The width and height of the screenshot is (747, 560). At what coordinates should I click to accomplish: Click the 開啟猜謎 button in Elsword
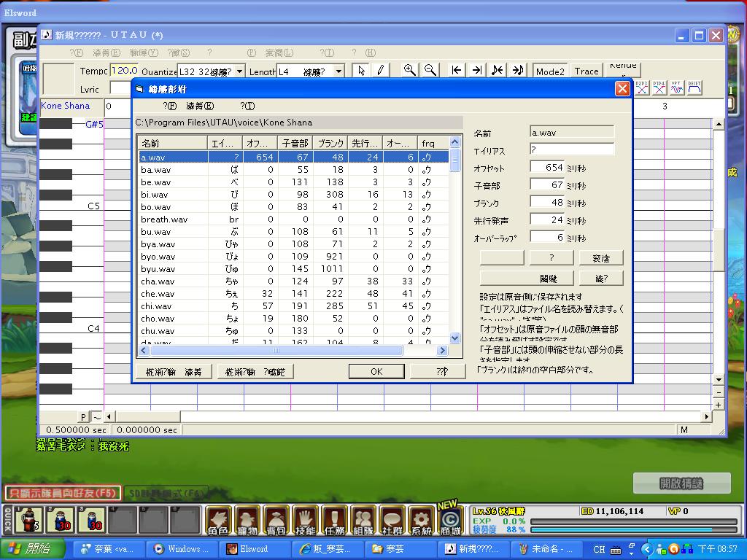(x=682, y=483)
